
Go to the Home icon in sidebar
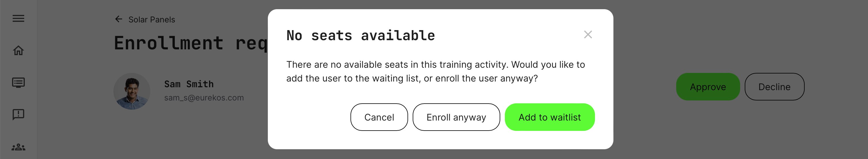[18, 51]
